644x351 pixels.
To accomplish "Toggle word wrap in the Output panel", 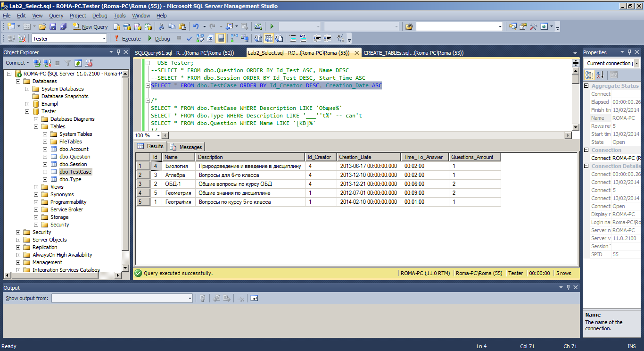I will click(254, 298).
